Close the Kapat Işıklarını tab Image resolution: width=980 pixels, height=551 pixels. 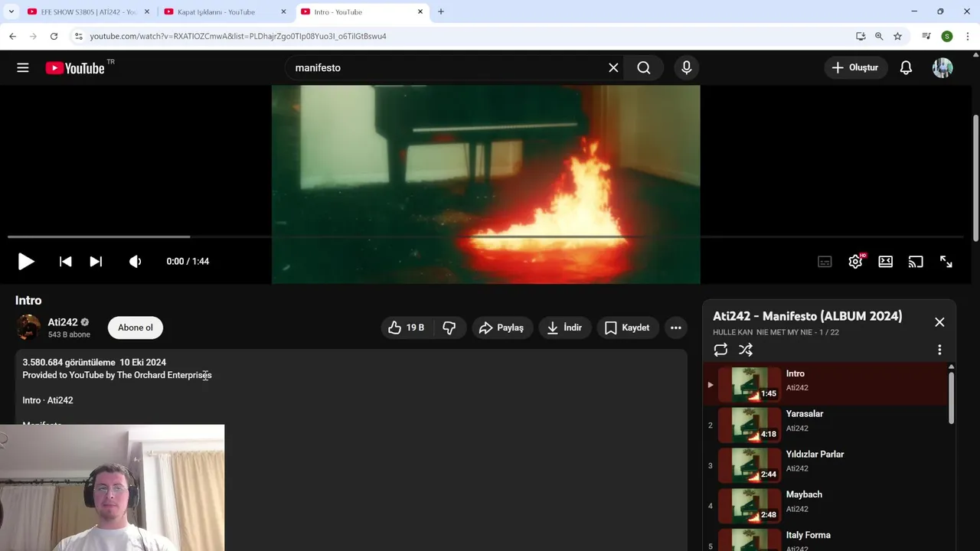pos(283,11)
